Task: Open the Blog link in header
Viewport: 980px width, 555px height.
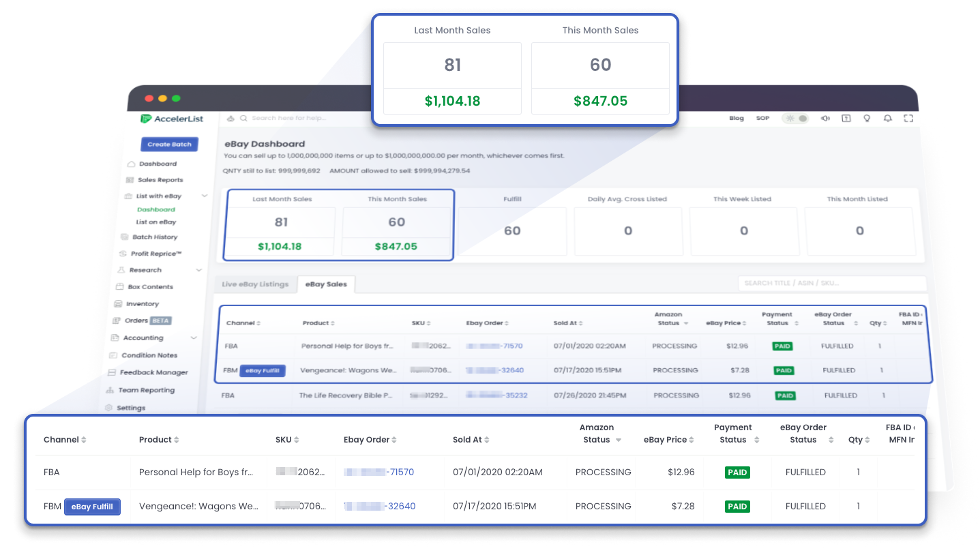Action: point(737,119)
